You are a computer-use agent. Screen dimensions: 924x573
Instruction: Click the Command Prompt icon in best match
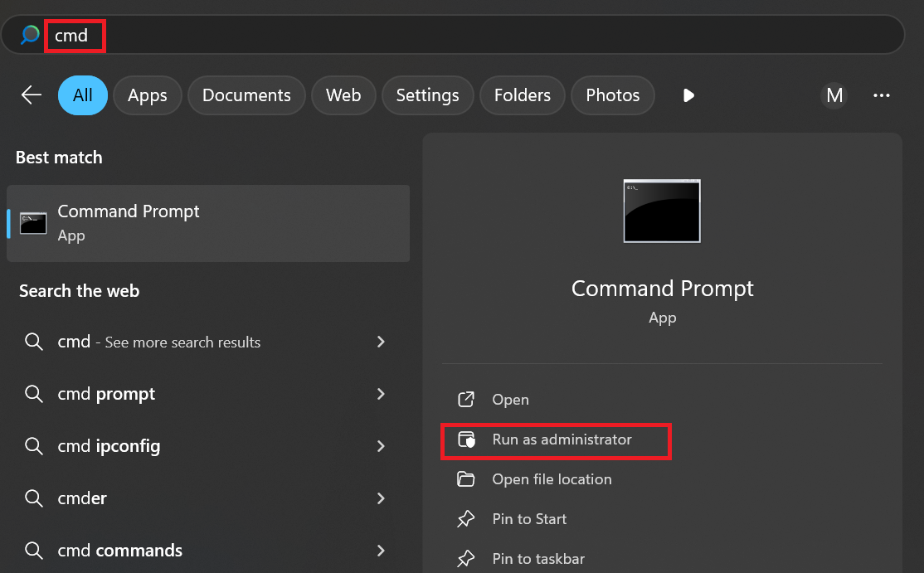coord(33,223)
